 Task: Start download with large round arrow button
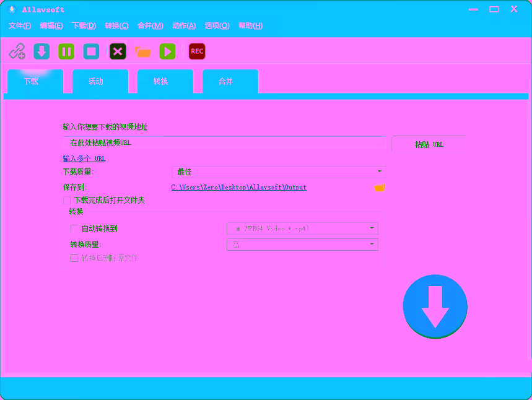tap(435, 307)
